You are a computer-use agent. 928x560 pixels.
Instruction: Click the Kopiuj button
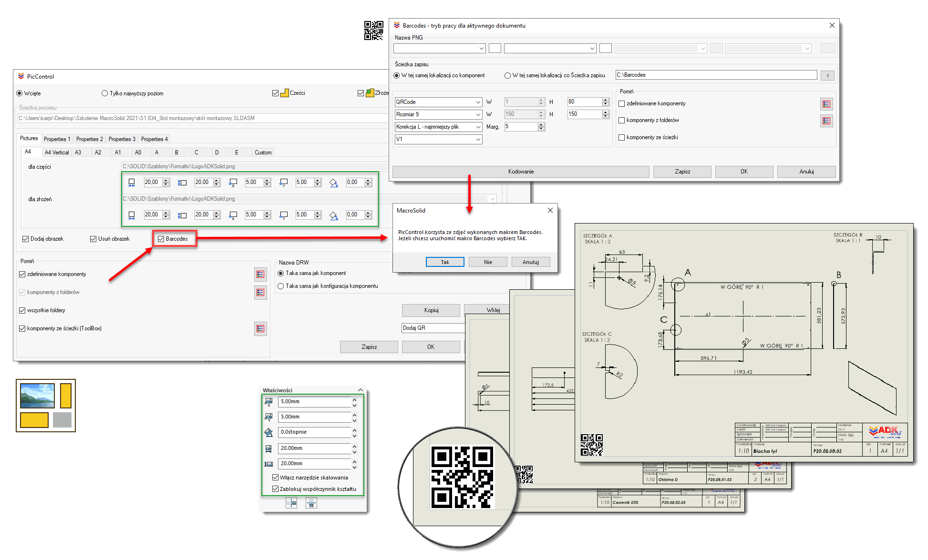click(431, 310)
